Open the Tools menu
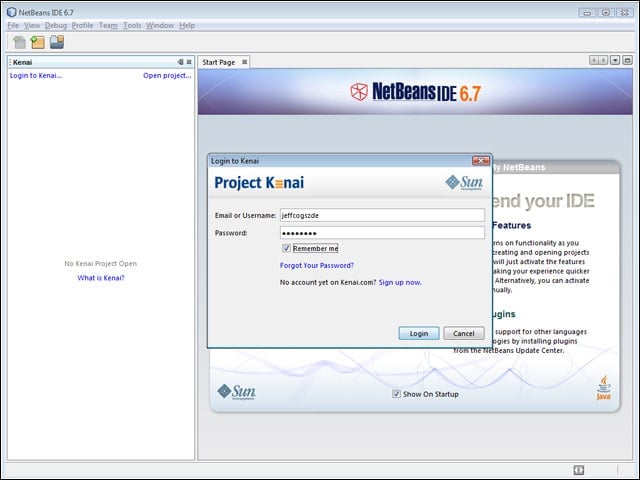This screenshot has height=480, width=640. (132, 25)
